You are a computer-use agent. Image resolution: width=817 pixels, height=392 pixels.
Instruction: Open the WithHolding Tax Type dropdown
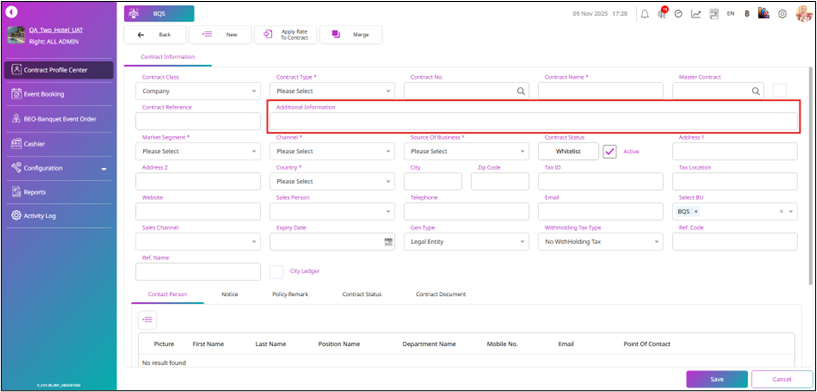600,242
